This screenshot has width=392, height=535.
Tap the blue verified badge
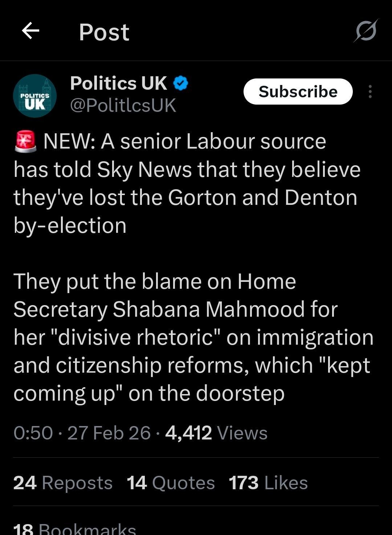click(x=180, y=84)
